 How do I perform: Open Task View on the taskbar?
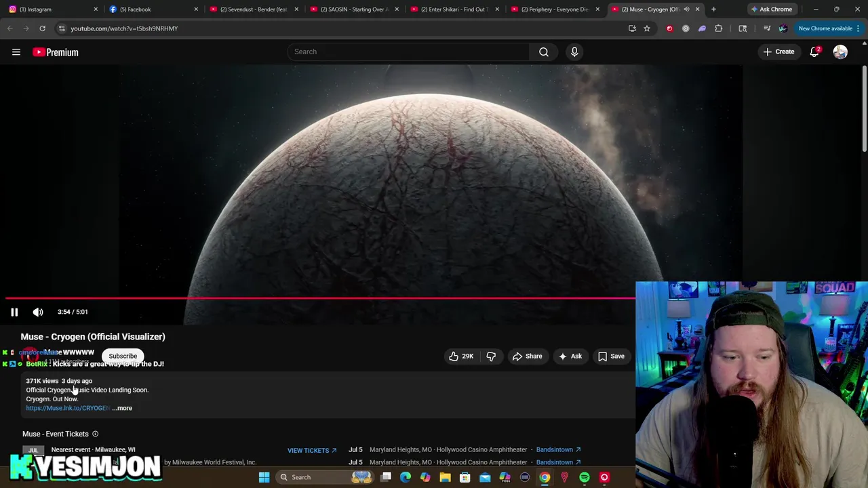[x=386, y=477]
